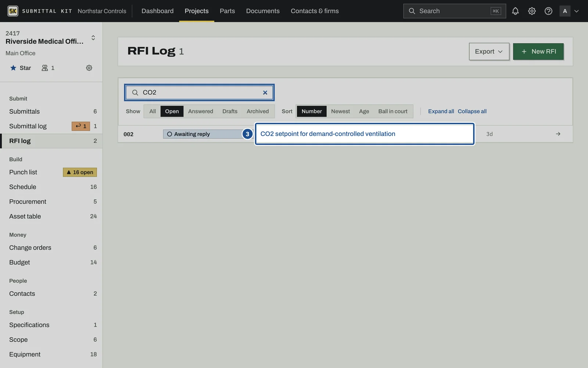588x368 pixels.
Task: Sort by Age
Action: tap(364, 111)
